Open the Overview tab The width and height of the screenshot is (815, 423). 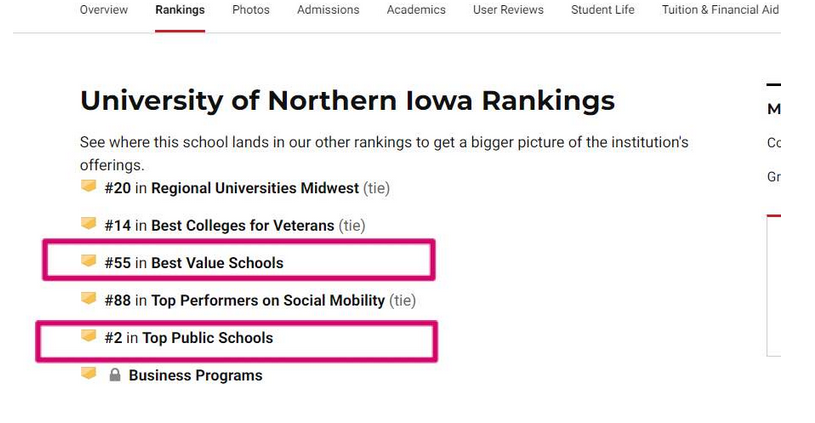tap(103, 10)
